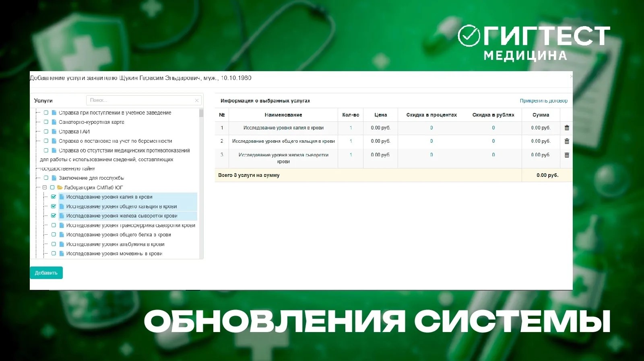Open the 'Прикрепить договор' link

544,101
